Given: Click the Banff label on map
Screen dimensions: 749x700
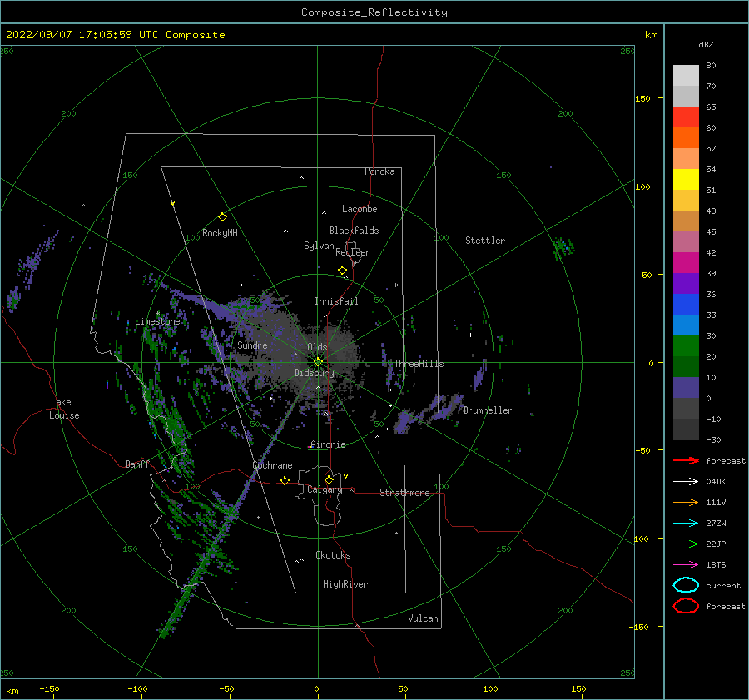Looking at the screenshot, I should [137, 464].
